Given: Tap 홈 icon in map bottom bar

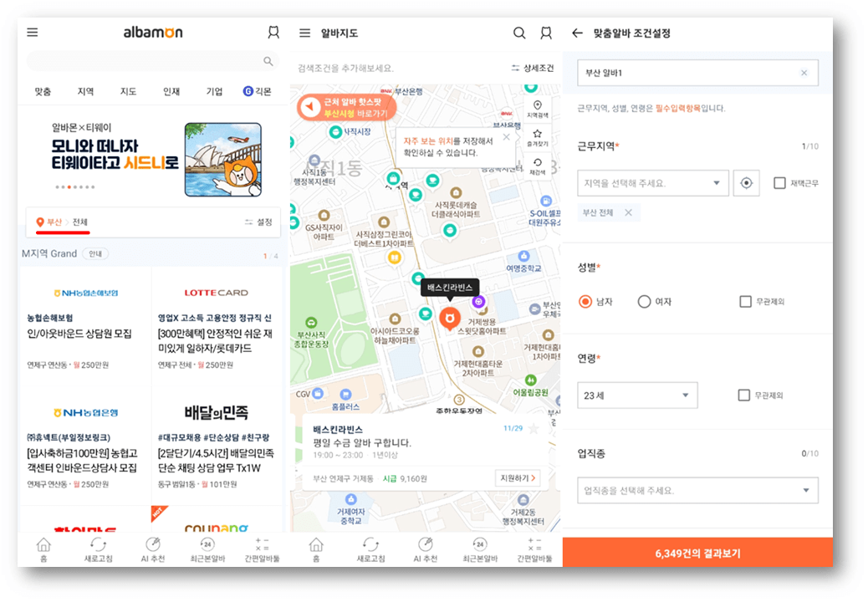Looking at the screenshot, I should [x=316, y=549].
